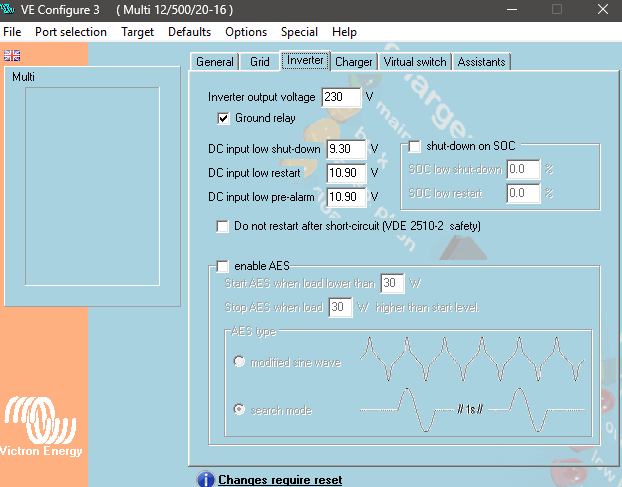This screenshot has height=487, width=622.
Task: Switch to the Charger tab
Action: point(353,62)
